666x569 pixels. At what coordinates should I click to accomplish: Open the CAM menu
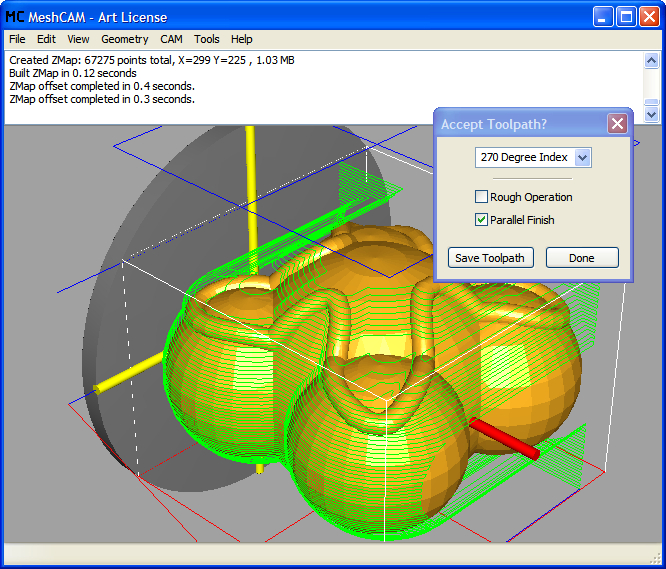click(171, 39)
